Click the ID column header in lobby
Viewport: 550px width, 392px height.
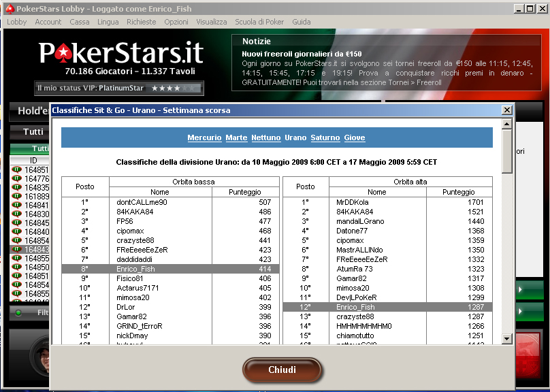pos(33,160)
